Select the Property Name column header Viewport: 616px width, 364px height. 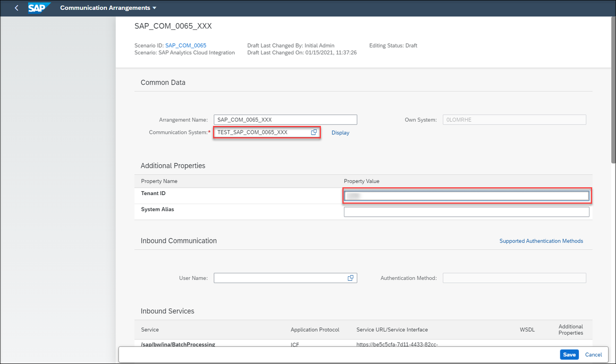[159, 181]
